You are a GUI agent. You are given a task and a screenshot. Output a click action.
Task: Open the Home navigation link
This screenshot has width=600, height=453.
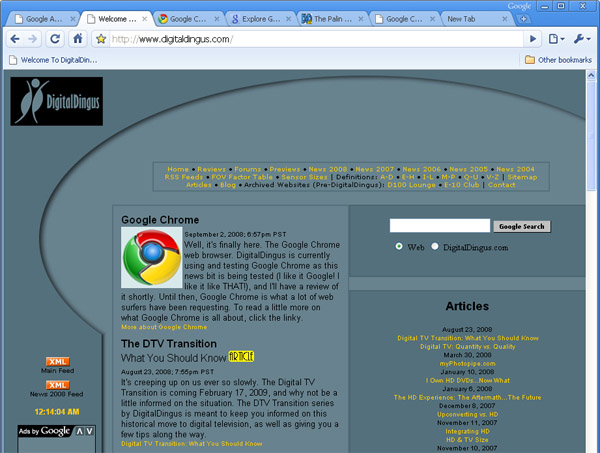click(178, 169)
